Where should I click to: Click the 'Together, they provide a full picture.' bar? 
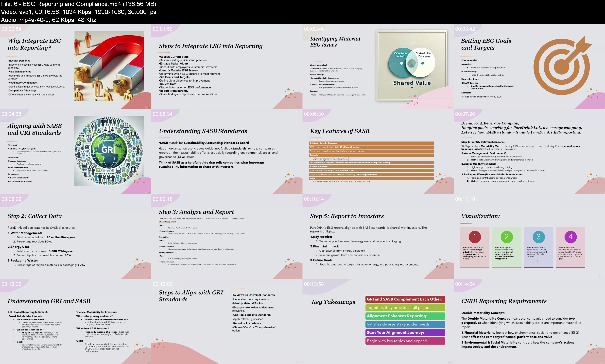point(405,307)
